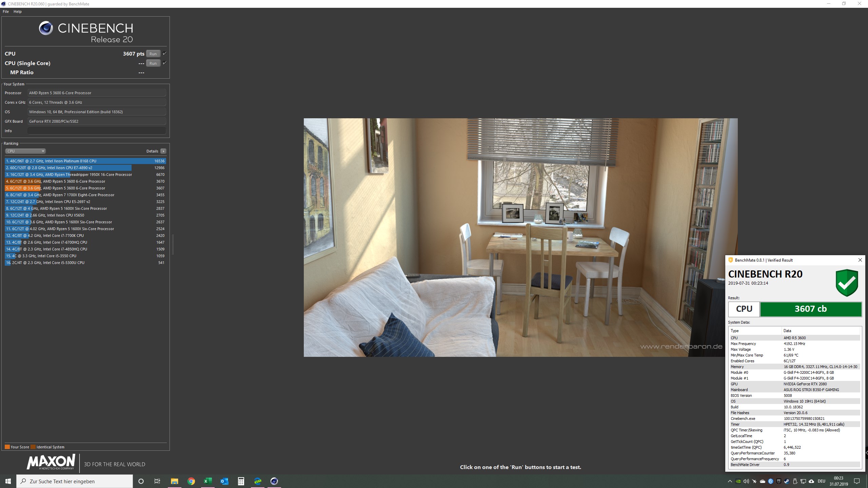
Task: Select ranking entry Intel Core i7-4850HQ
Action: click(85, 249)
